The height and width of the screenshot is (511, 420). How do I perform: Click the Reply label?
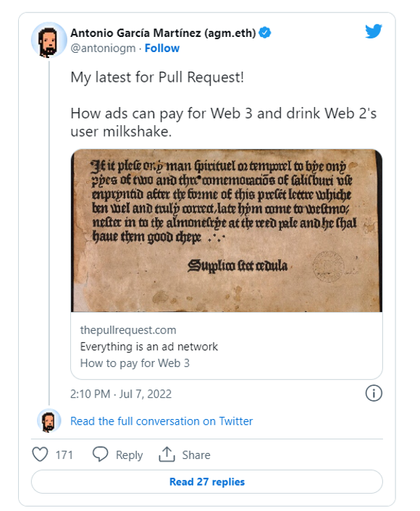pyautogui.click(x=129, y=455)
